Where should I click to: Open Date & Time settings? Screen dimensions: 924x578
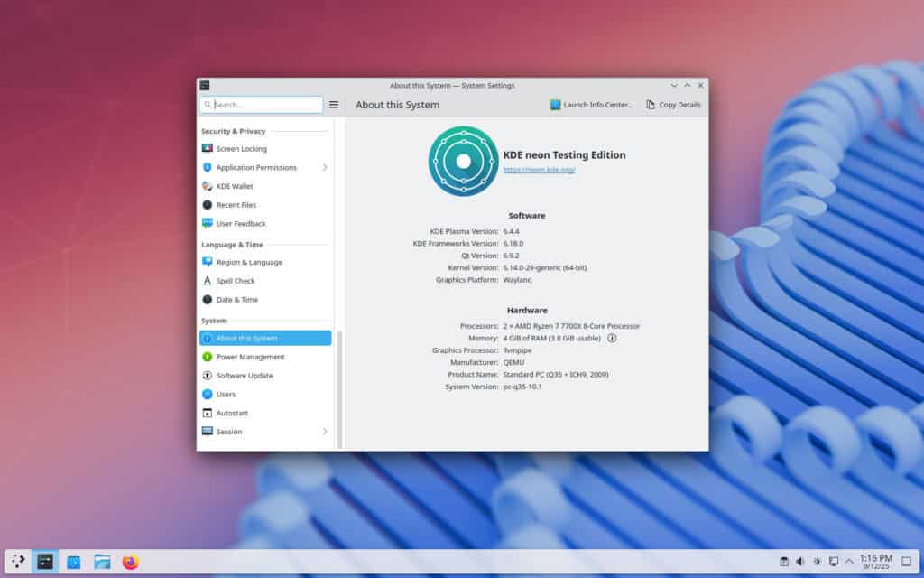tap(265, 300)
